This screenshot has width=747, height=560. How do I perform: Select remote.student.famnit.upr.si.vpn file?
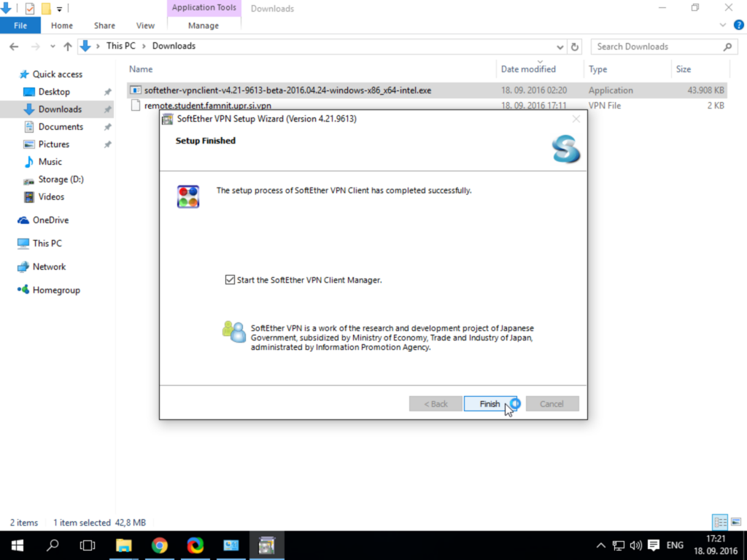click(427, 105)
